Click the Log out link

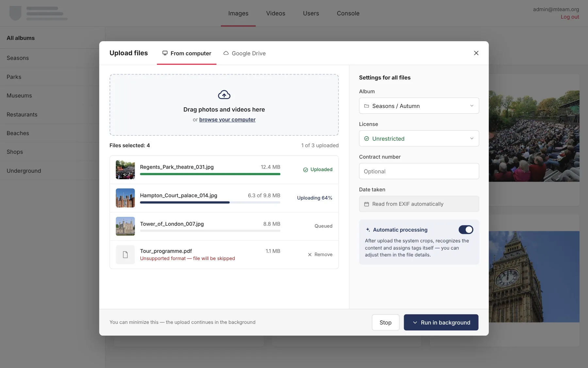point(570,17)
